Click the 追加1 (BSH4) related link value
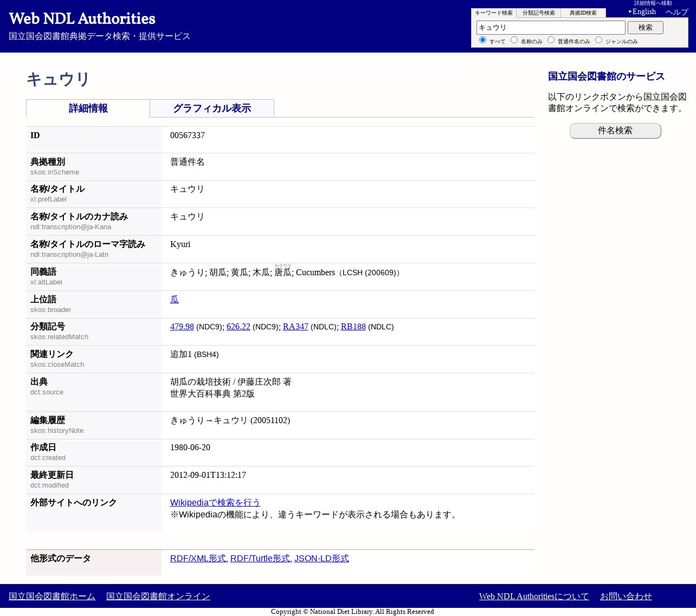Screen dimensions: 696x616 click(x=195, y=354)
